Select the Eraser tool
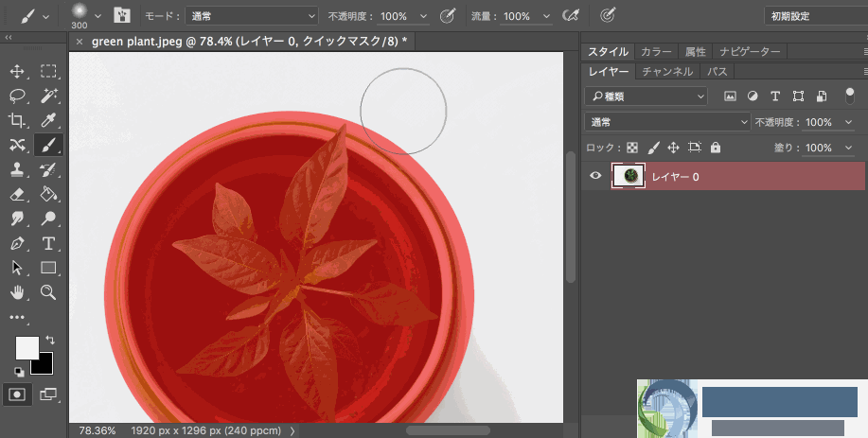The image size is (868, 438). 17,194
